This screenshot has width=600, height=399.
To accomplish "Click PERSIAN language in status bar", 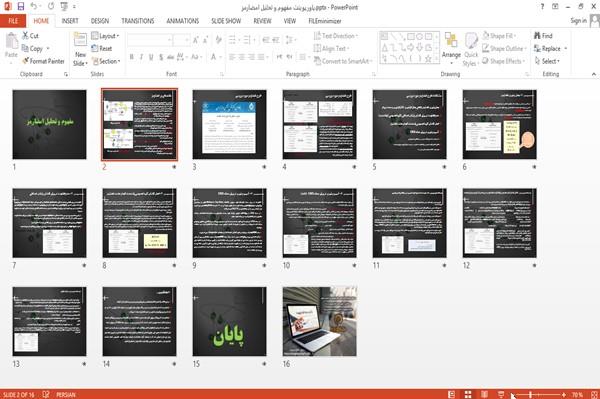I will pyautogui.click(x=66, y=394).
